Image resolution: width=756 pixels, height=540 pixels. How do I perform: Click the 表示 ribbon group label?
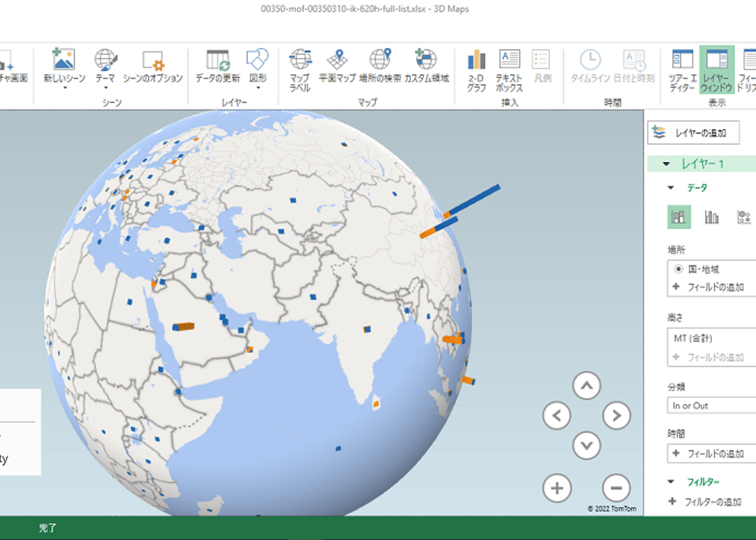pos(717,102)
